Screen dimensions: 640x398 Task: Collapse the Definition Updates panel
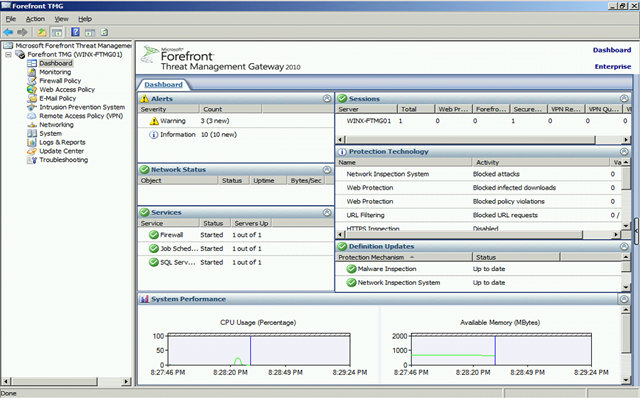(624, 246)
